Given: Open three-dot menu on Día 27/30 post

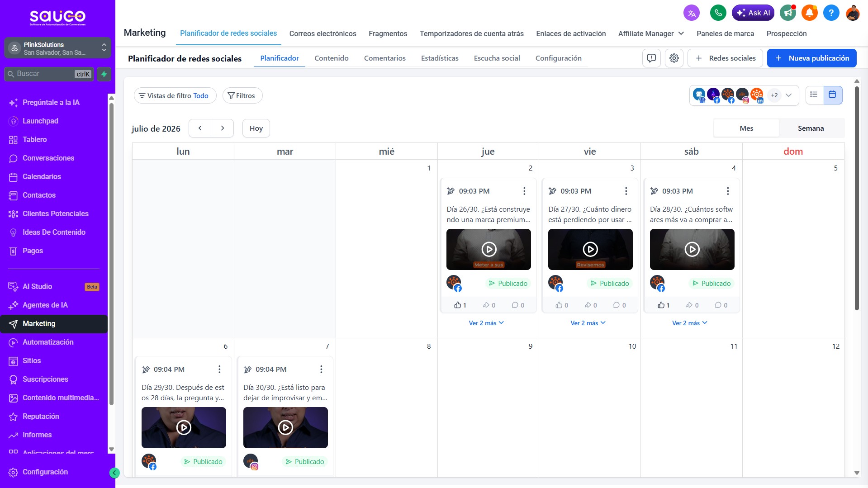Looking at the screenshot, I should (626, 191).
